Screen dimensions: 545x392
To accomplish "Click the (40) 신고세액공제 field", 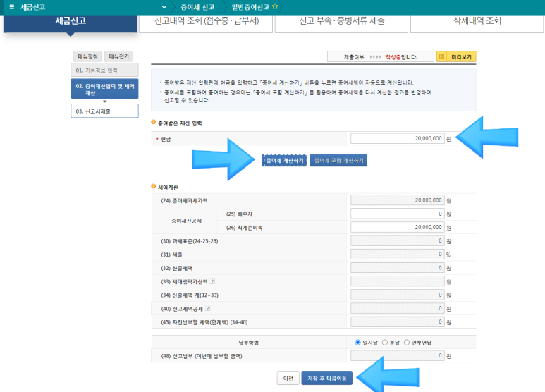I will point(397,309).
